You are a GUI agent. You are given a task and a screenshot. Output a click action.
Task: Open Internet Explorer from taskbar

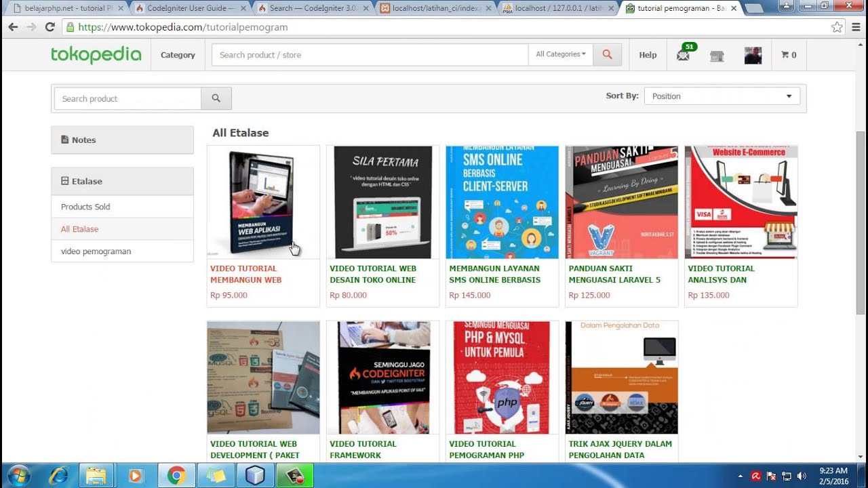[58, 476]
